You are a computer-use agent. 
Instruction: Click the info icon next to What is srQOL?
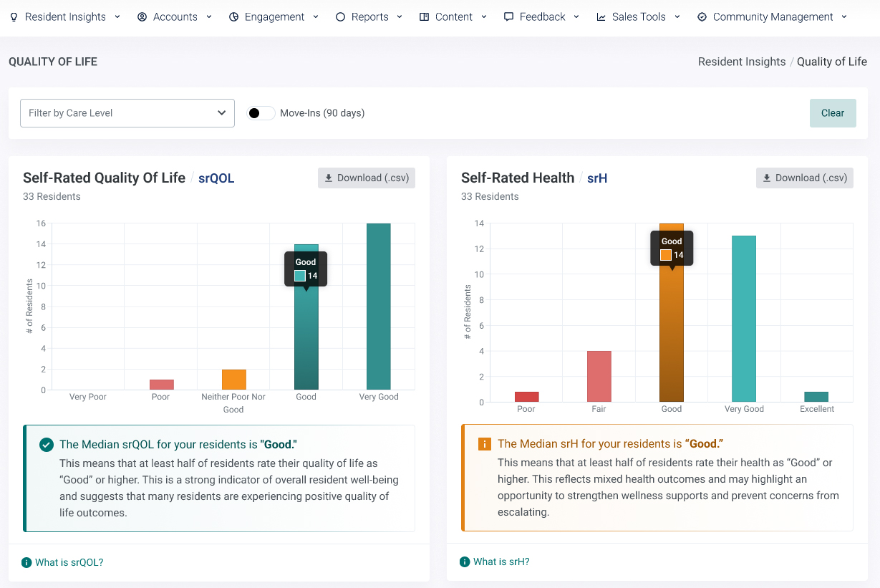coord(26,562)
